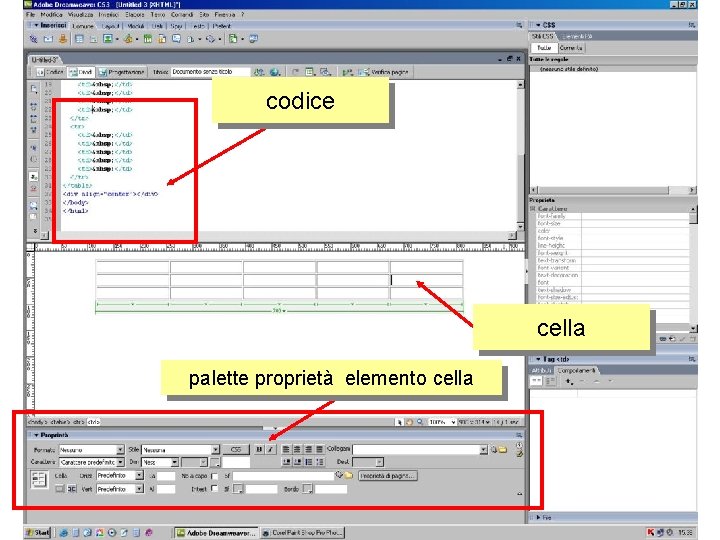Click the Named Anchor insert icon

point(63,39)
